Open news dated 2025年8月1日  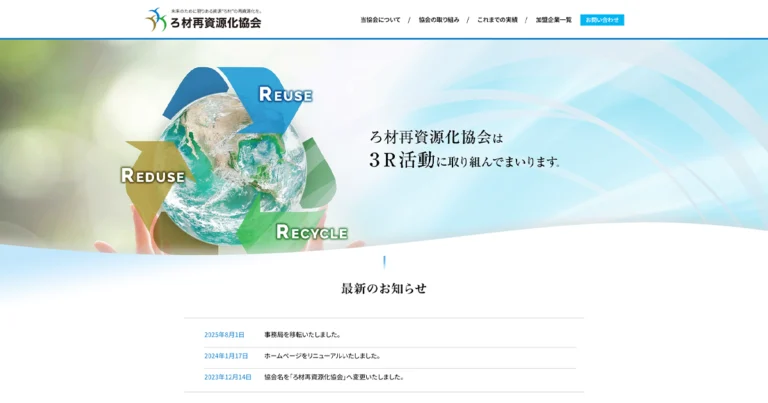point(224,335)
